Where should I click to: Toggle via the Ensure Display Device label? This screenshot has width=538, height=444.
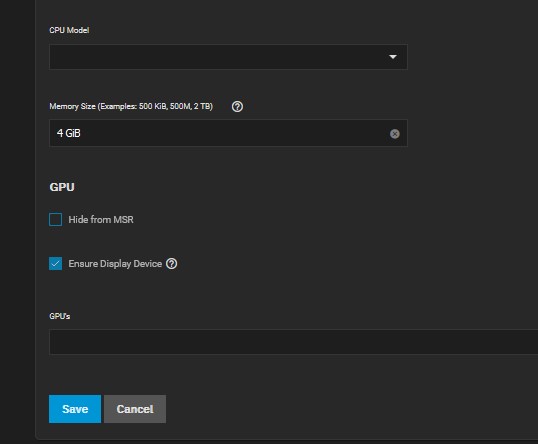[x=115, y=264]
